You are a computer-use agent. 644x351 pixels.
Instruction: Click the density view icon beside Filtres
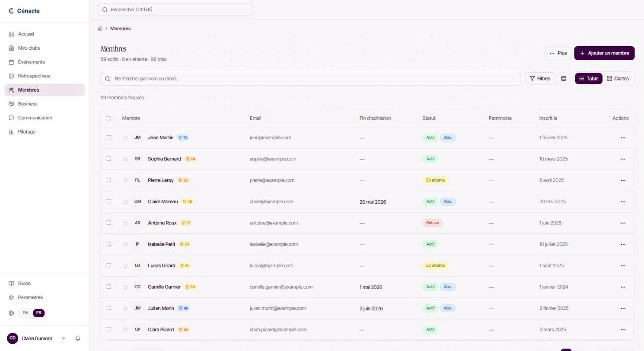(x=564, y=79)
